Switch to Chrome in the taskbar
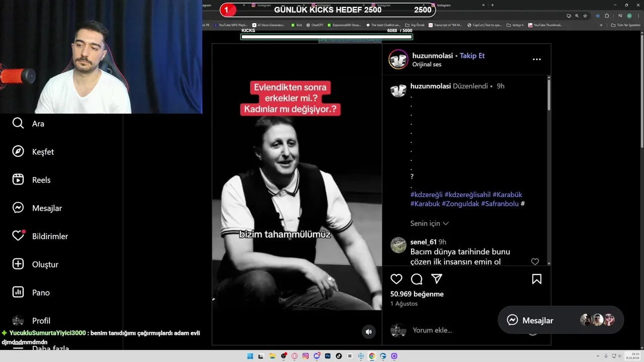 (372, 356)
